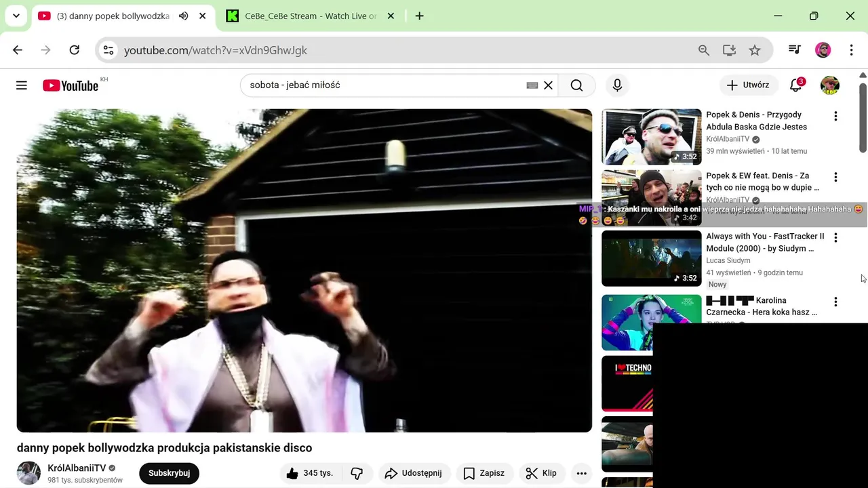Mute the YouTube tab via speaker icon
This screenshot has width=868, height=488.
click(x=183, y=16)
